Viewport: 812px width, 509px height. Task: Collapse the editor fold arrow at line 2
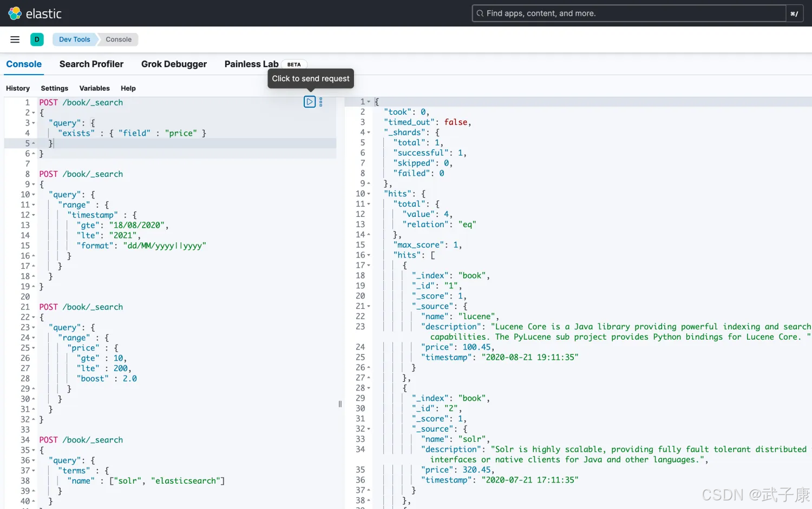(34, 113)
